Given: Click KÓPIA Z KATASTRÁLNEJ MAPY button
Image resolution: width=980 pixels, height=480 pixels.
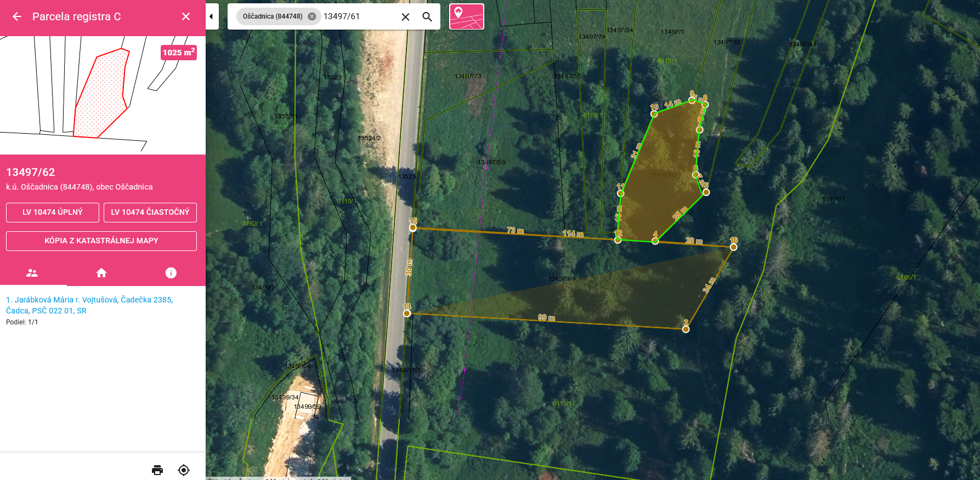Looking at the screenshot, I should (x=101, y=241).
